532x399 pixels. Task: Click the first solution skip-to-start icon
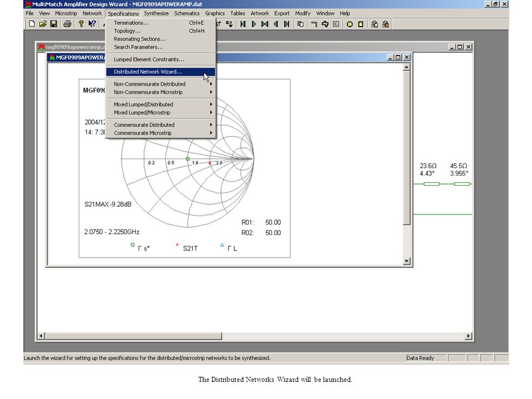(x=243, y=24)
